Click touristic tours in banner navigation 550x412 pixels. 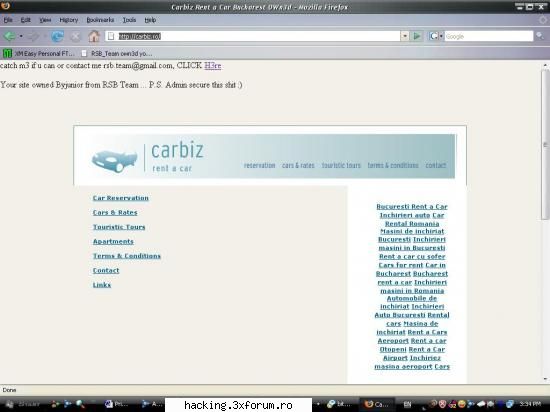coord(341,165)
